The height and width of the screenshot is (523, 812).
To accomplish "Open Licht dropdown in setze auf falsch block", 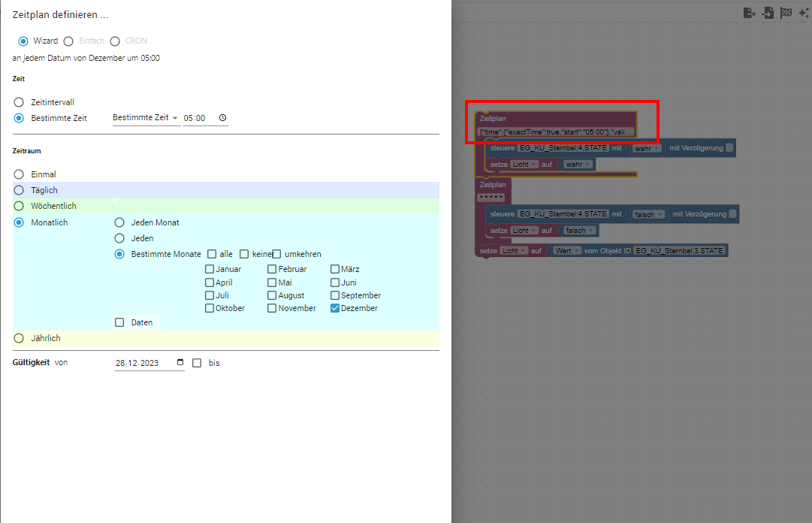I will coord(524,231).
